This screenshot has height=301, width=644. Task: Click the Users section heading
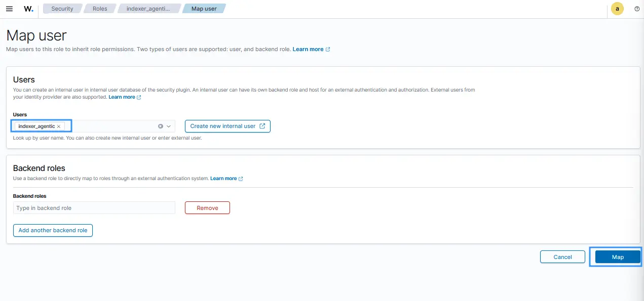click(x=24, y=79)
